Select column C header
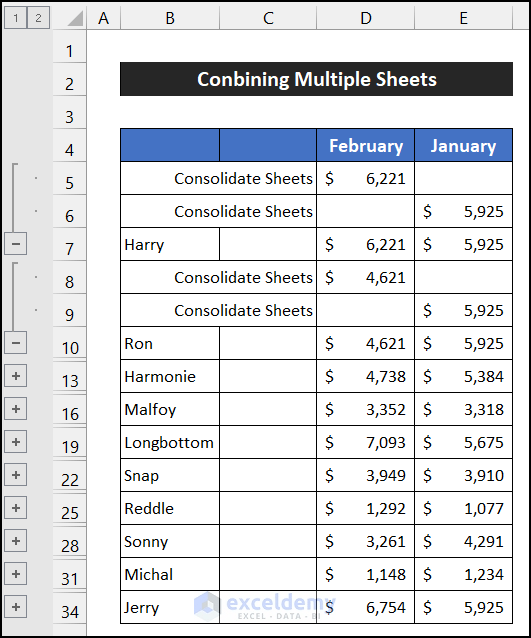This screenshot has height=638, width=531. tap(268, 18)
